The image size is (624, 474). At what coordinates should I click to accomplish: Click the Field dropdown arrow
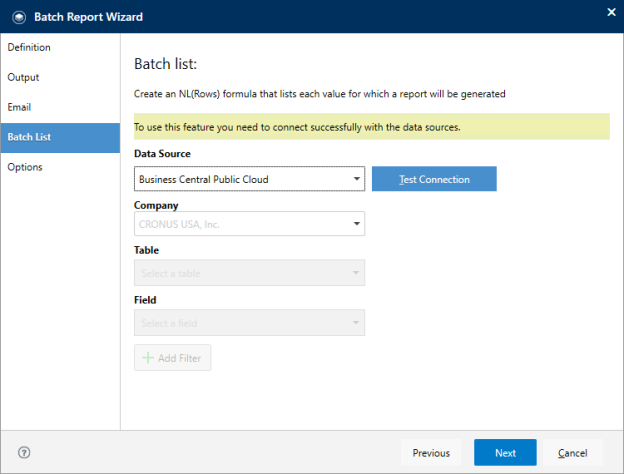tap(356, 323)
